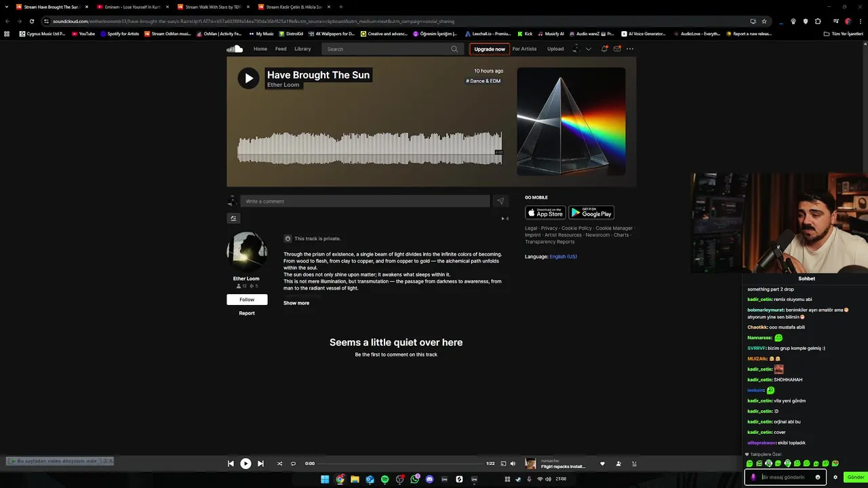Mute the volume in player bar
Image resolution: width=868 pixels, height=488 pixels.
(x=513, y=464)
